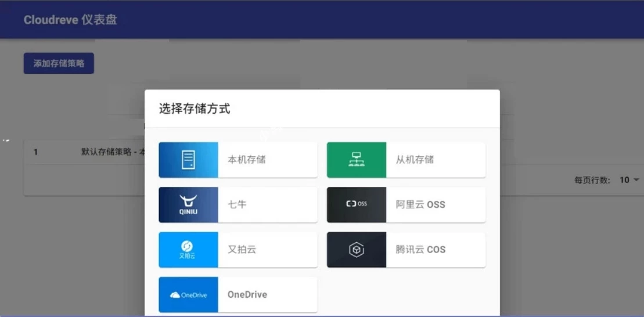Click the local storage server icon
The height and width of the screenshot is (317, 644).
(188, 160)
